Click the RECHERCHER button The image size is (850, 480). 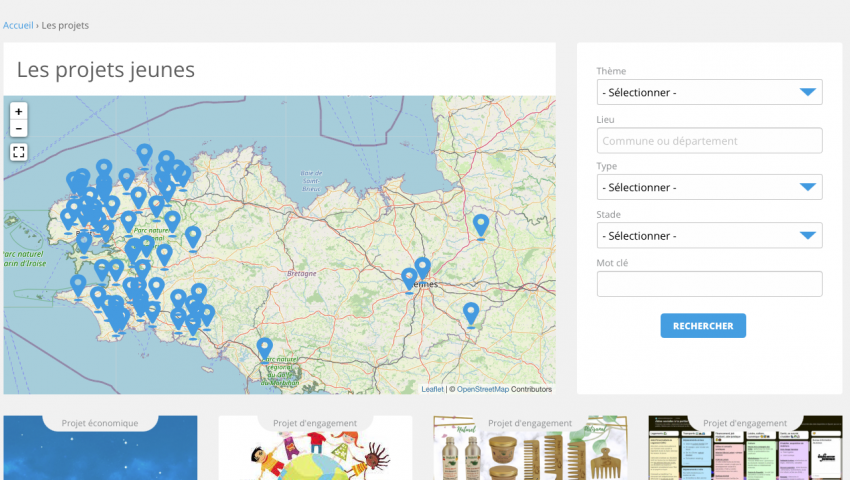[x=703, y=325]
